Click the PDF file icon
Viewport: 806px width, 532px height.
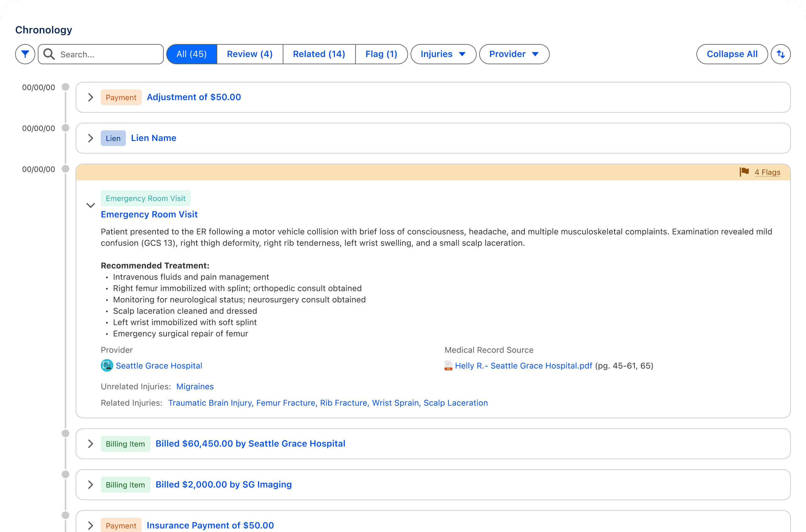click(448, 365)
